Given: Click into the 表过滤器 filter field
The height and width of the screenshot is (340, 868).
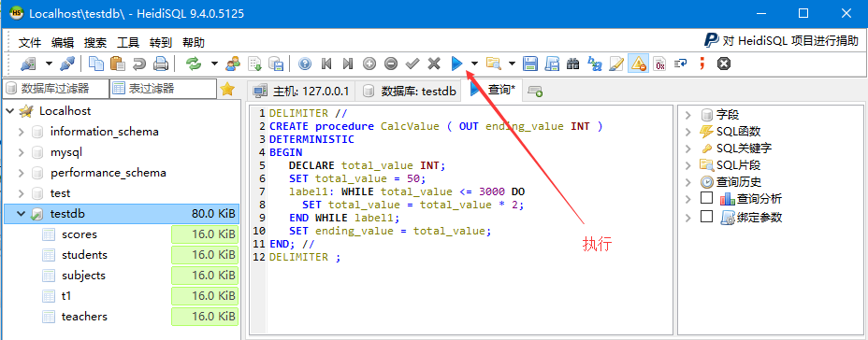Looking at the screenshot, I should point(163,89).
